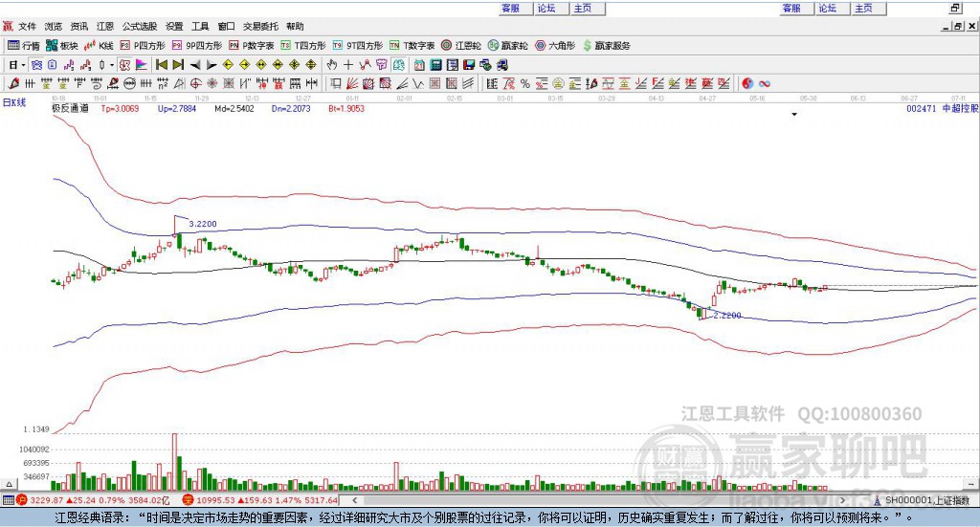Open the 板块 sector view
980x527 pixels.
[x=62, y=46]
